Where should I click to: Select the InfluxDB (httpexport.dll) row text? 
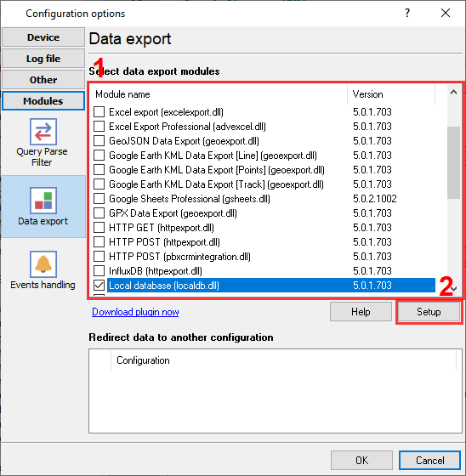[x=156, y=271]
